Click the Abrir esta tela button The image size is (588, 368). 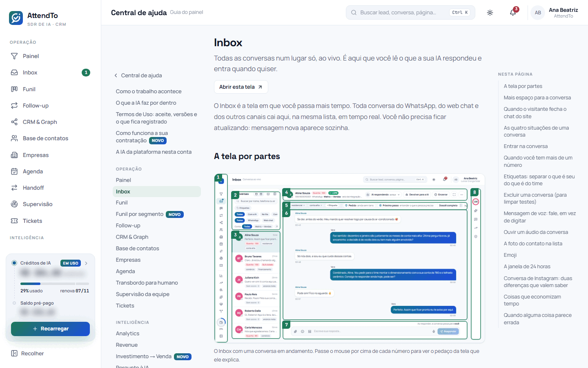[241, 87]
